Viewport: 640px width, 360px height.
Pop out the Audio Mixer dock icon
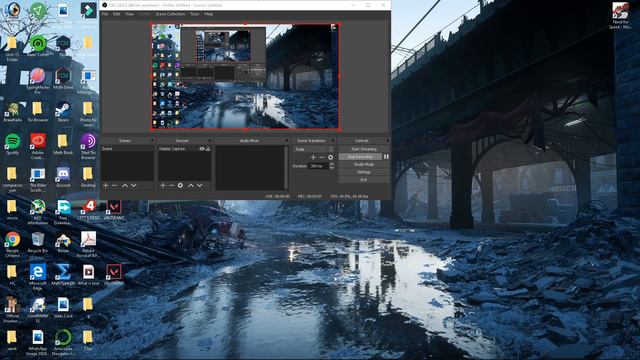(x=287, y=140)
